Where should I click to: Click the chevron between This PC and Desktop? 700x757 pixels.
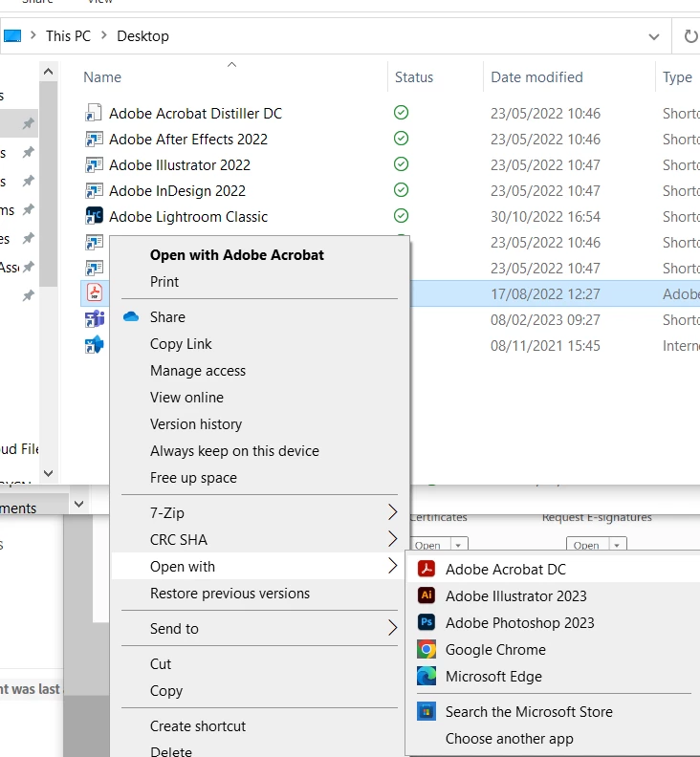coord(104,35)
